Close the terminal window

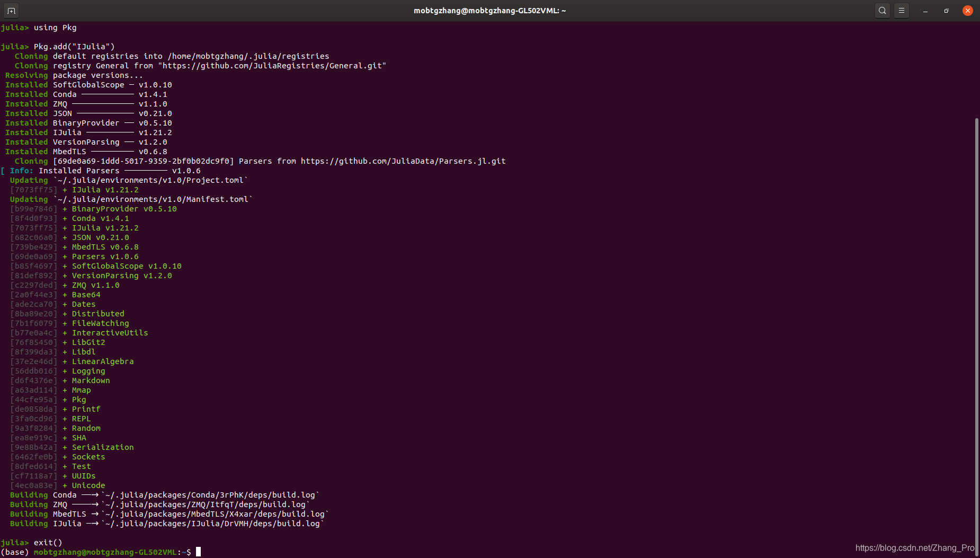click(967, 11)
